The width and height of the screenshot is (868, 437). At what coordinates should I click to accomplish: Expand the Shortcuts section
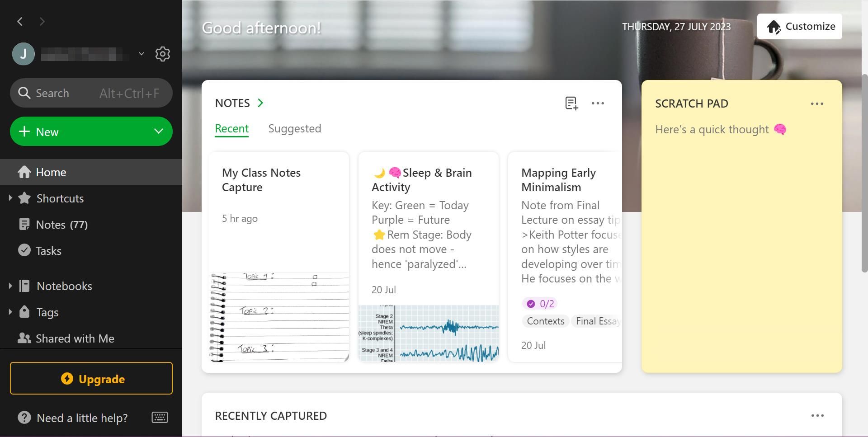11,198
